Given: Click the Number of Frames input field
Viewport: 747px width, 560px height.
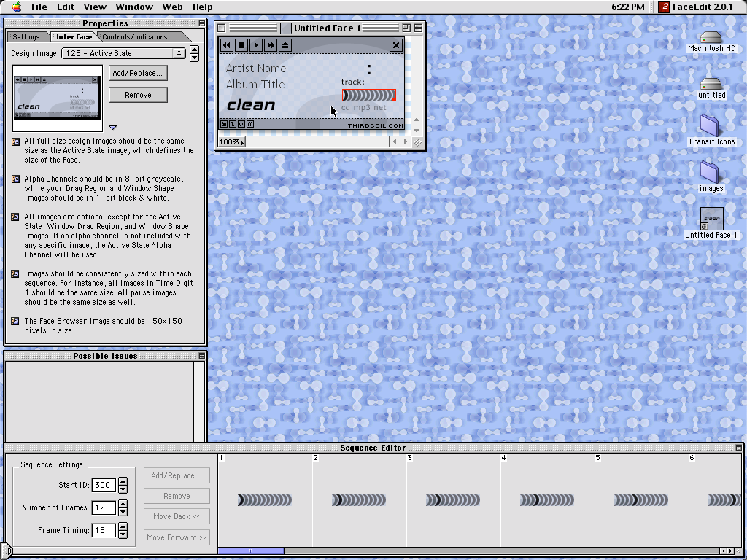Looking at the screenshot, I should [104, 507].
